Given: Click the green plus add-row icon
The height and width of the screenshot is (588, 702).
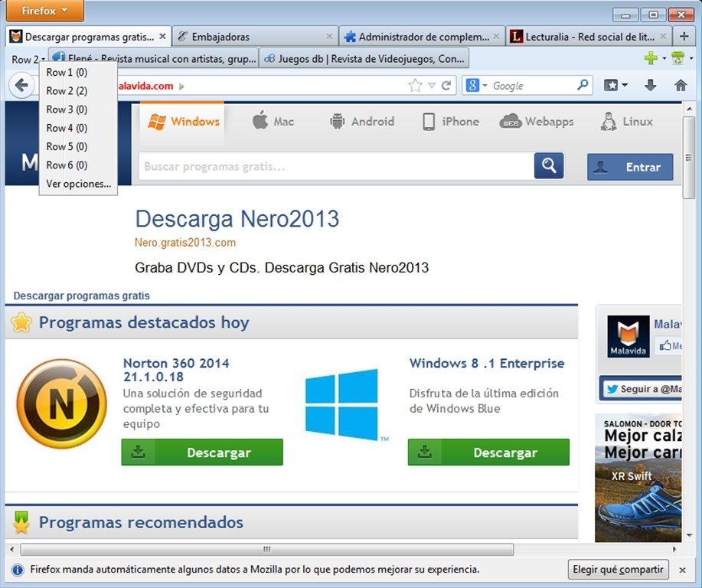Looking at the screenshot, I should click(x=651, y=58).
